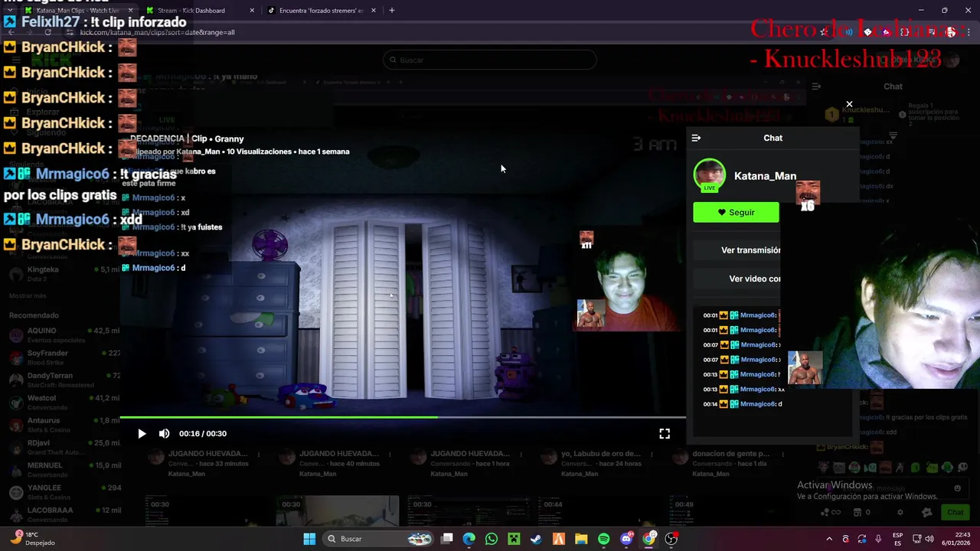The height and width of the screenshot is (551, 980).
Task: Click the chat replay message at 00:13 reading 'xx'
Action: 744,390
